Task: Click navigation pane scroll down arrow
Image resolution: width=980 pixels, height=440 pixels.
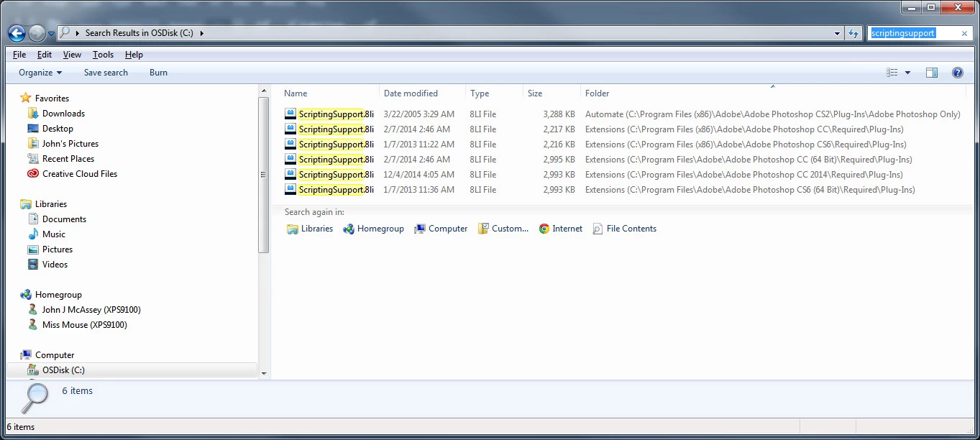Action: [x=264, y=374]
